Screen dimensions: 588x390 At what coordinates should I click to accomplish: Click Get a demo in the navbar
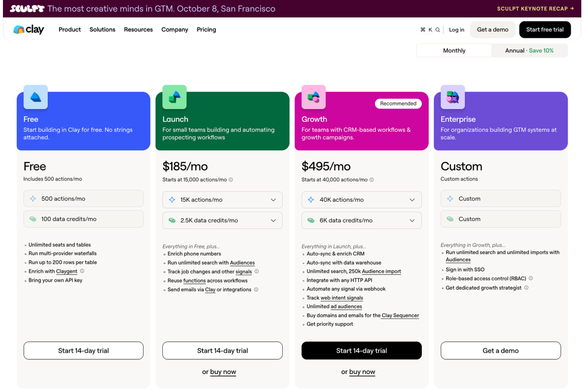coord(492,29)
